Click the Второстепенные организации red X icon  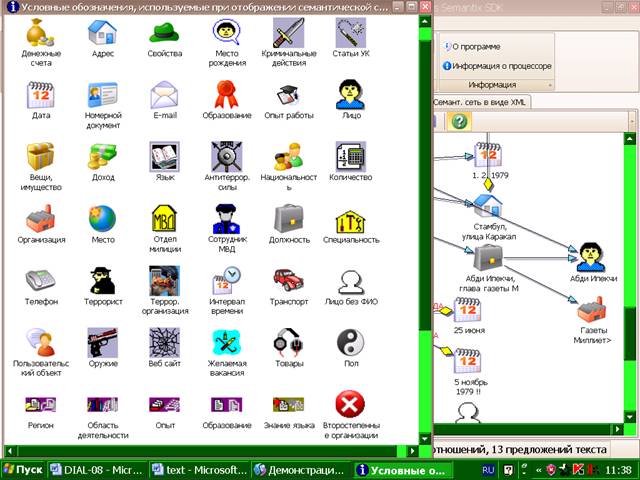[350, 404]
